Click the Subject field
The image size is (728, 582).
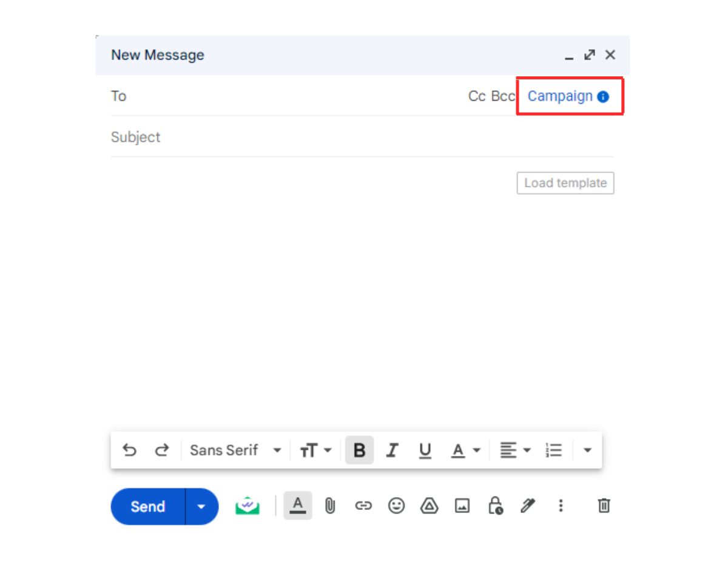pos(362,137)
